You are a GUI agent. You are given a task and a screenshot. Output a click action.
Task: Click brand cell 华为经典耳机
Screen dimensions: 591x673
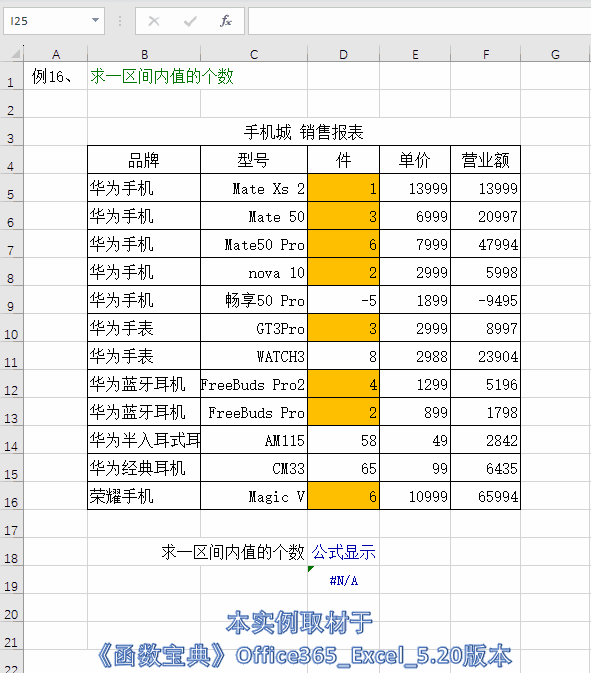click(144, 468)
